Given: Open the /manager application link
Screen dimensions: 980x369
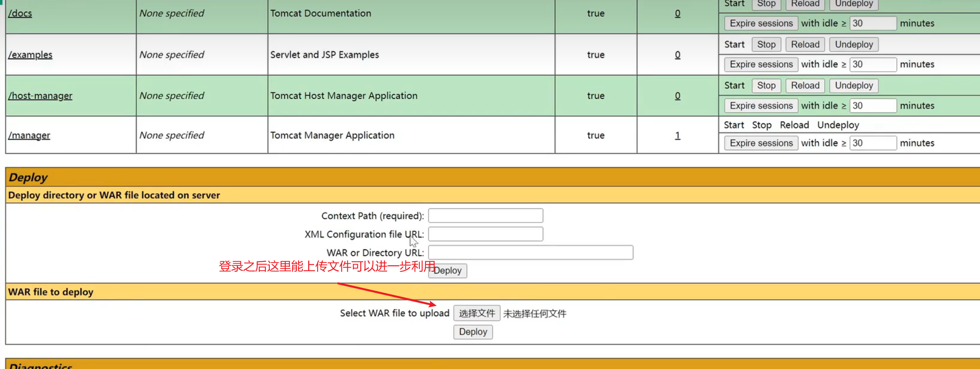Looking at the screenshot, I should tap(29, 135).
